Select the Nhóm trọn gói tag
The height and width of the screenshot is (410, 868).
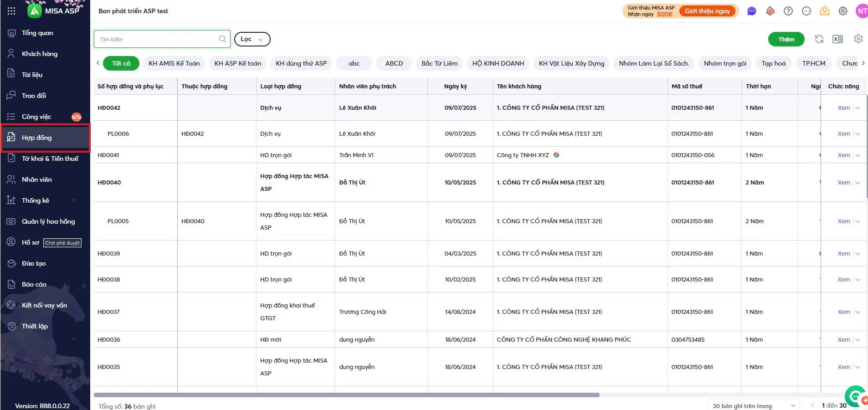(725, 63)
